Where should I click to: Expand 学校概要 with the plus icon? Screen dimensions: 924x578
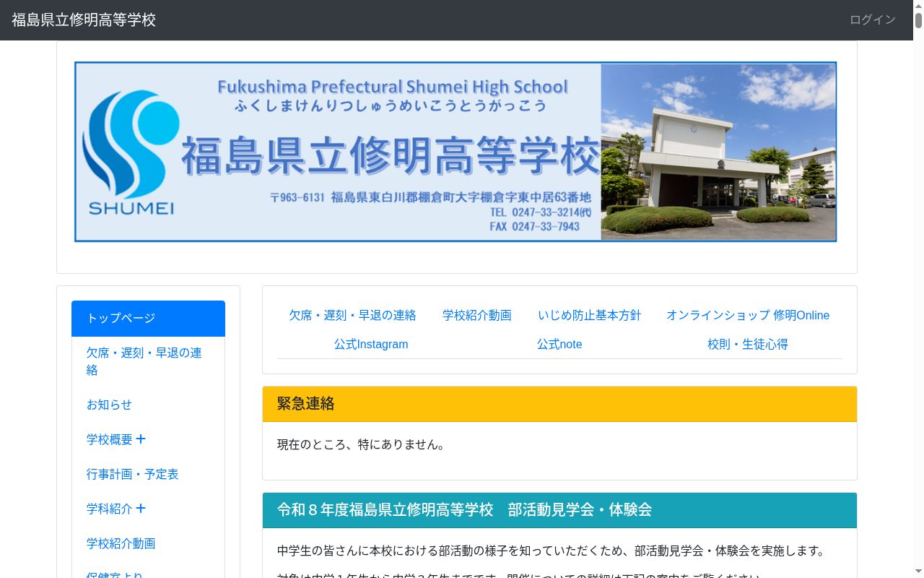click(141, 439)
